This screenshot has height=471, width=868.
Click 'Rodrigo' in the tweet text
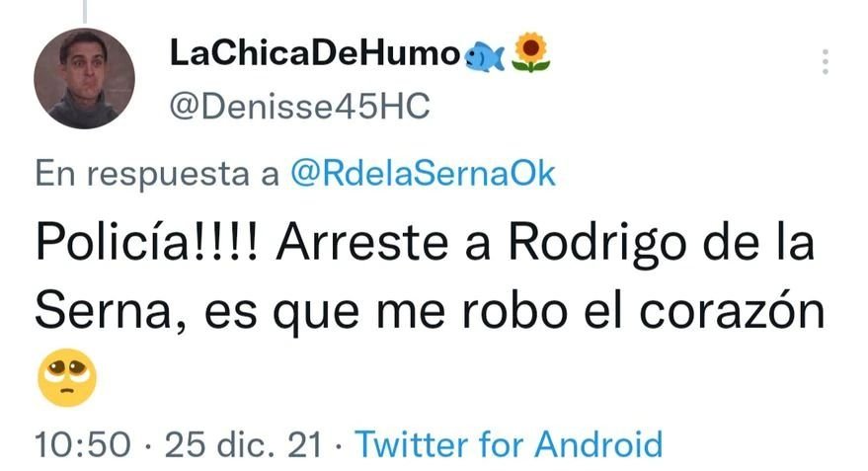[597, 245]
